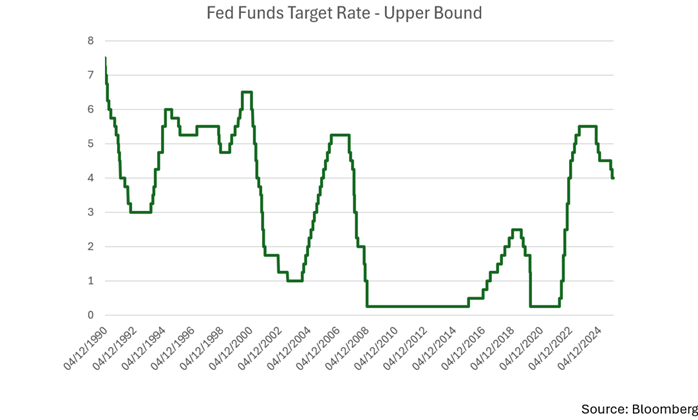Click the line's starting peak in 1990
The image size is (698, 420).
coord(105,58)
